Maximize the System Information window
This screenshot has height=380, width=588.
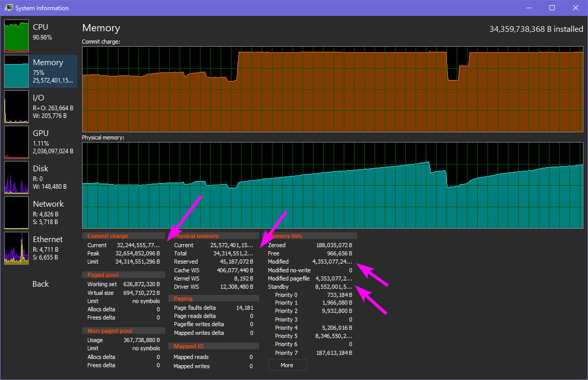(552, 8)
